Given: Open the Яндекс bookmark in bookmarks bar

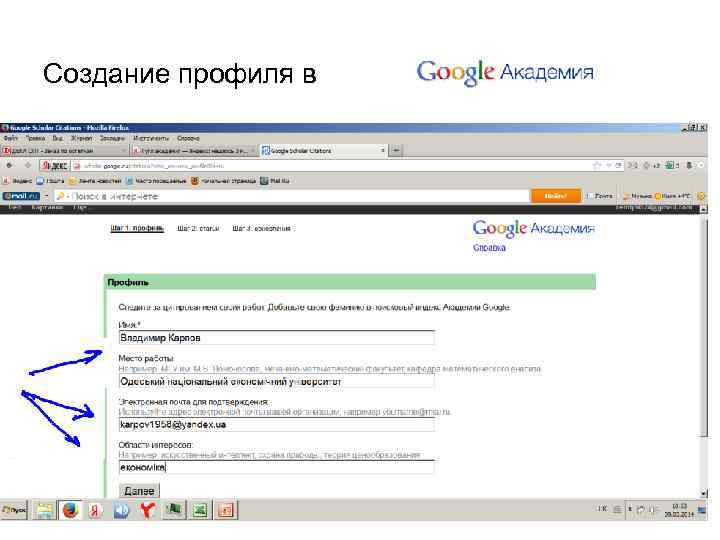Looking at the screenshot, I should 17,181.
